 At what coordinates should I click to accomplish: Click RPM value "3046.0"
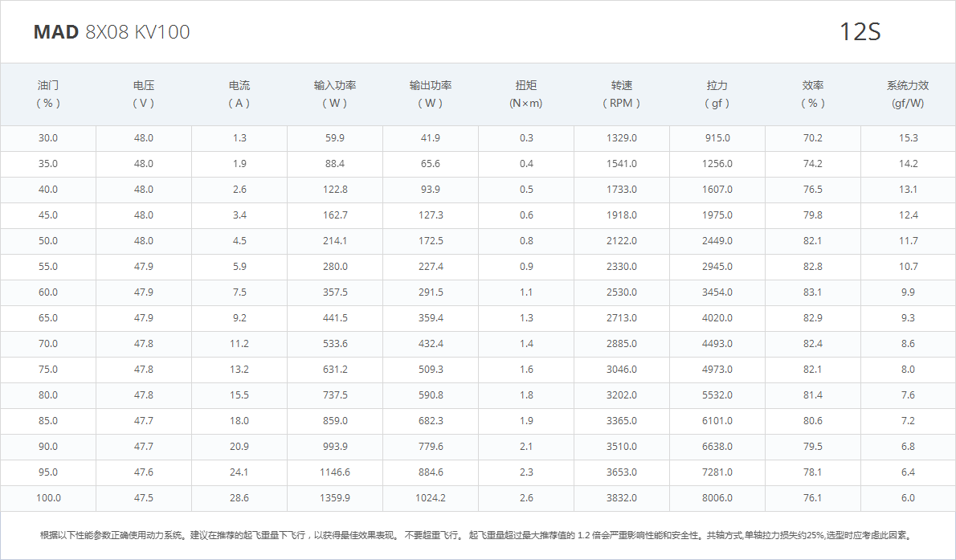[x=622, y=369]
